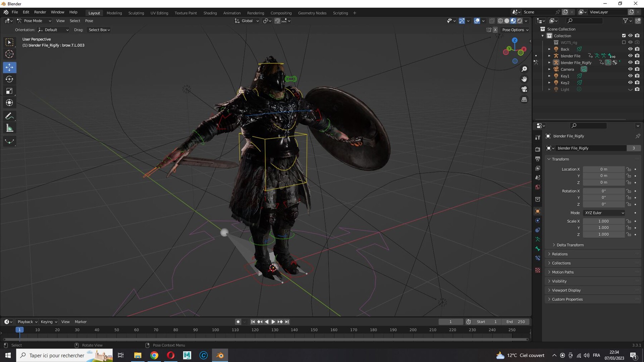Expand the Delta Transform panel
This screenshot has width=644, height=362.
tap(570, 245)
